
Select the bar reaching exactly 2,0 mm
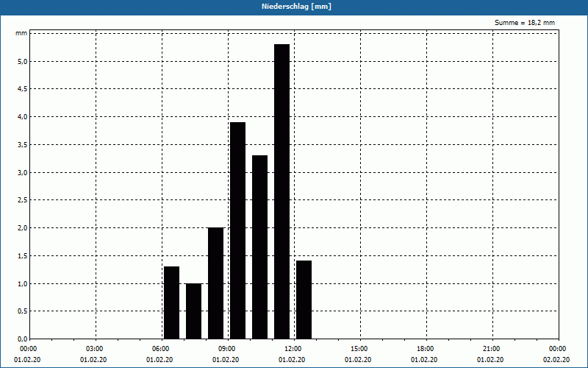coord(215,283)
